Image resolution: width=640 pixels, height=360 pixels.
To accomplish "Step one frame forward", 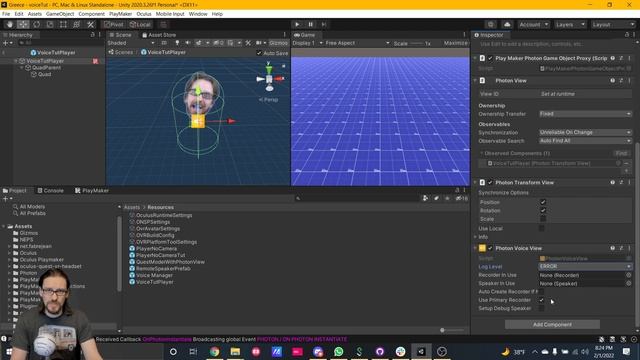I will tap(324, 24).
